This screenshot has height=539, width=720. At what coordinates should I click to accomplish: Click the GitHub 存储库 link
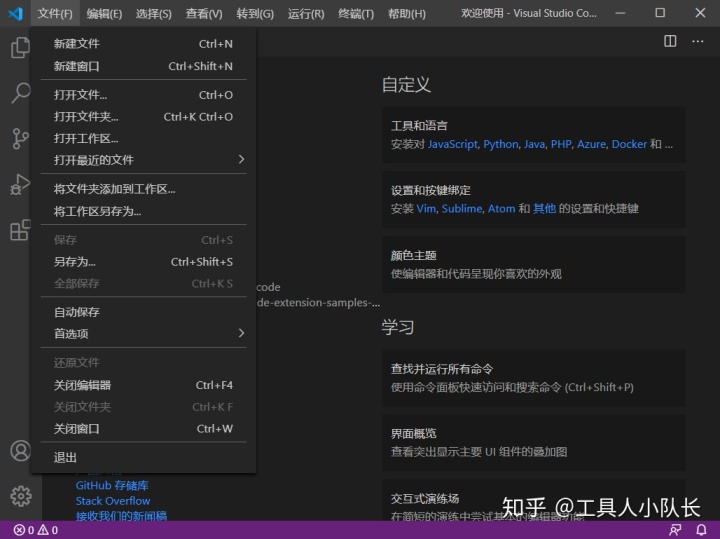[112, 485]
